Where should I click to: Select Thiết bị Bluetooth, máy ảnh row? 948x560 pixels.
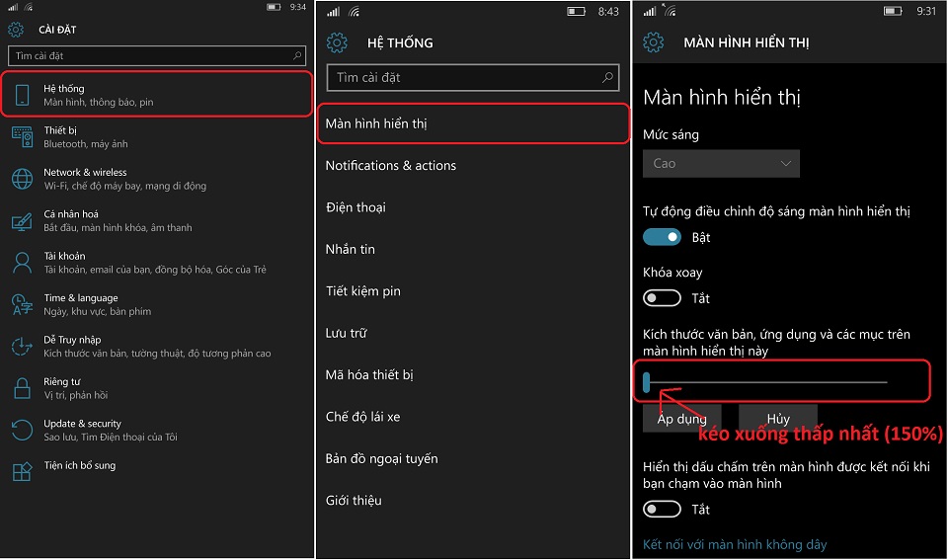(x=157, y=137)
